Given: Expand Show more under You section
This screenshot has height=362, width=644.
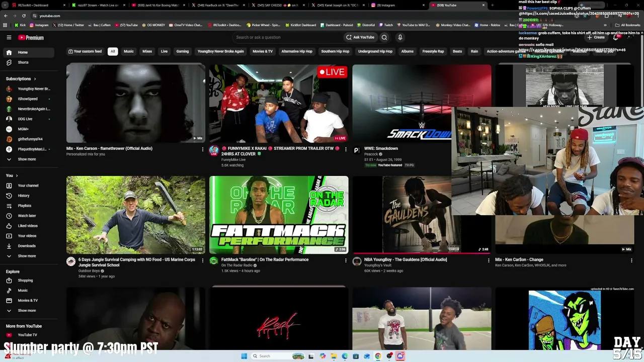Looking at the screenshot, I should (x=28, y=256).
